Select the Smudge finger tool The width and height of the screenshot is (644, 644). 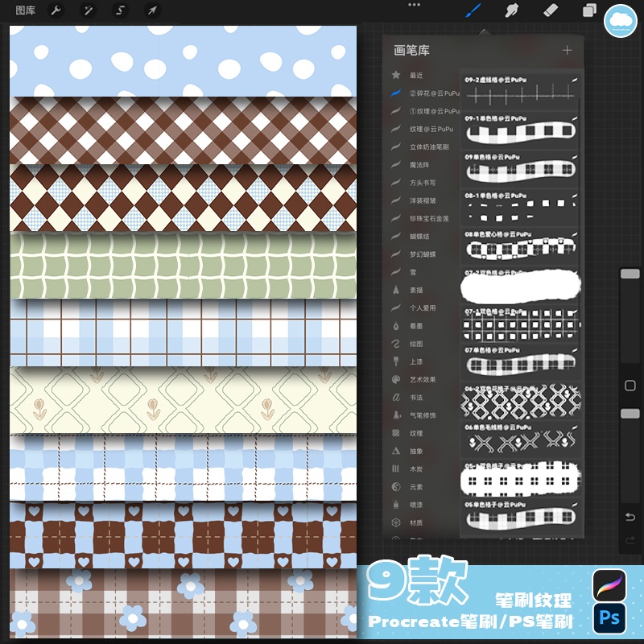click(x=512, y=10)
